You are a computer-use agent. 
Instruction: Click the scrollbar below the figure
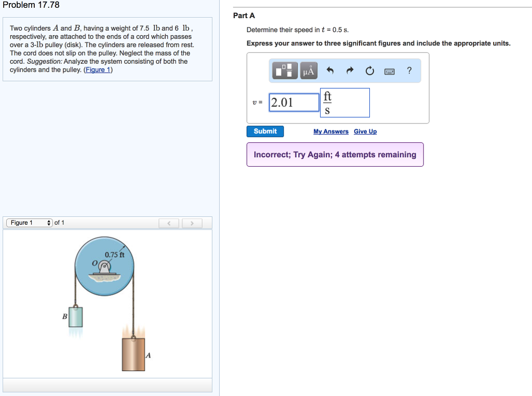tap(108, 385)
